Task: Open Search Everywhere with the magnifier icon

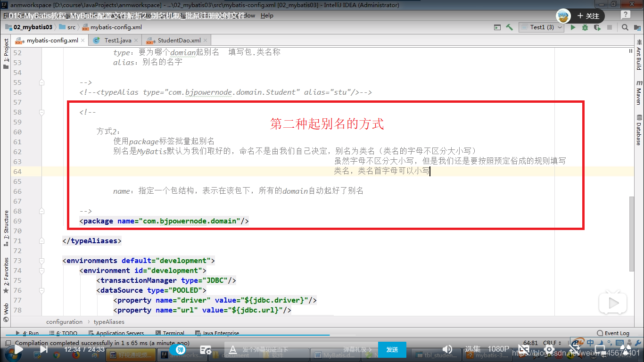Action: coord(625,27)
